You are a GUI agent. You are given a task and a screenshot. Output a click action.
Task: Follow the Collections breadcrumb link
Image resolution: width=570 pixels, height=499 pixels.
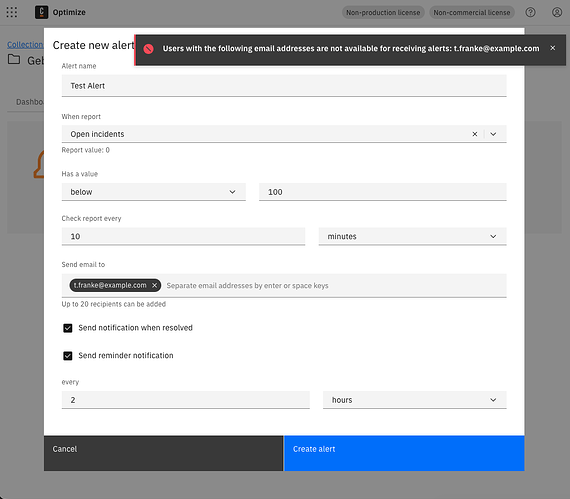[25, 45]
